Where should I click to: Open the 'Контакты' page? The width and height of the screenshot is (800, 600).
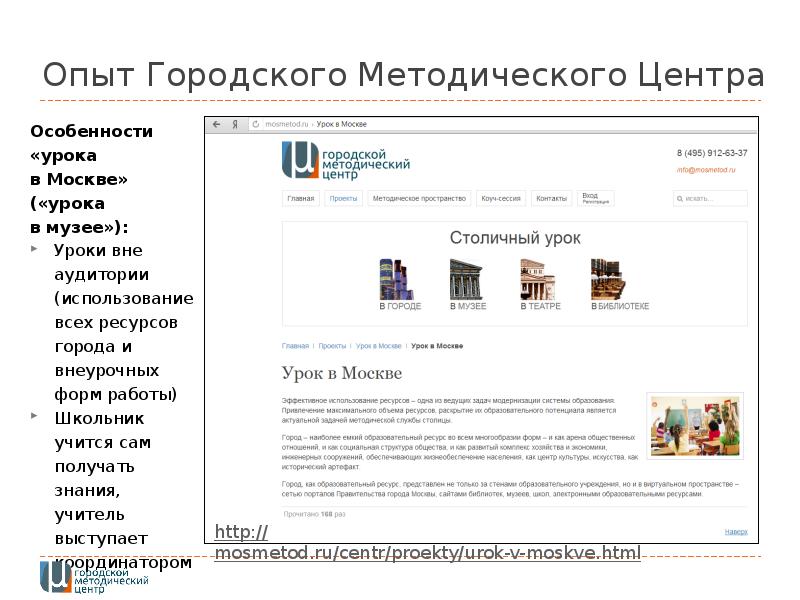(551, 199)
